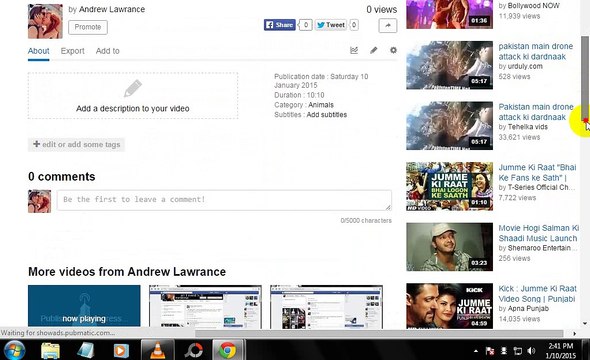Image resolution: width=590 pixels, height=360 pixels.
Task: Switch to the Export tab
Action: [x=73, y=51]
